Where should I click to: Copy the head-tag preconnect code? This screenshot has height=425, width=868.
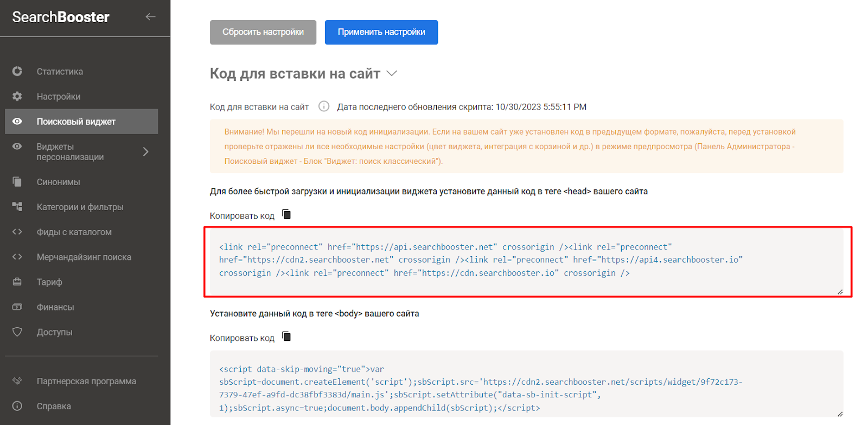286,214
